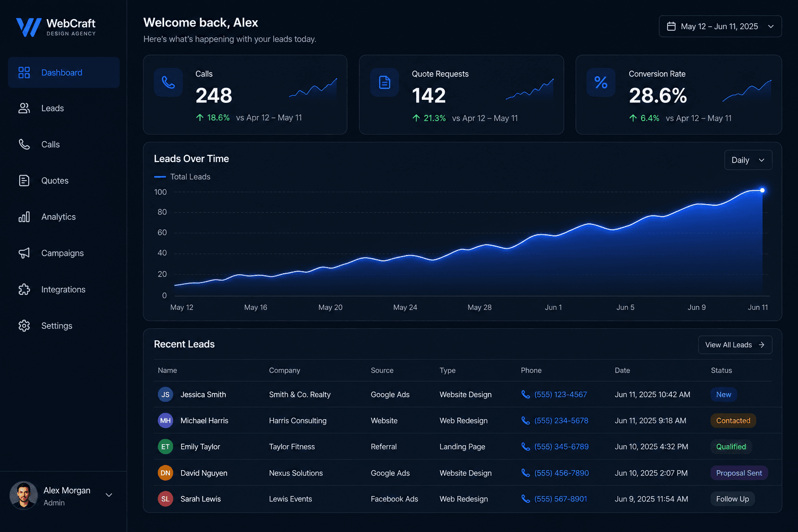Click the Calls phone icon in sidebar

pyautogui.click(x=24, y=144)
